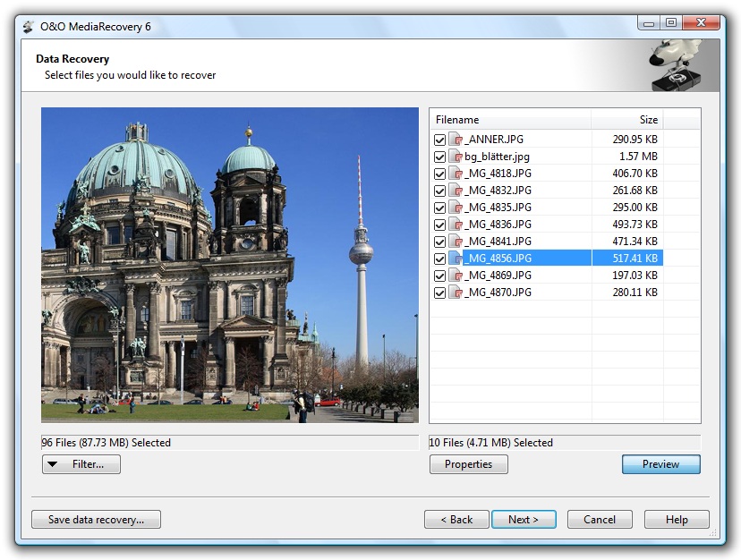This screenshot has height=560, width=741.
Task: Open the Filter... dropdown button
Action: coord(81,464)
